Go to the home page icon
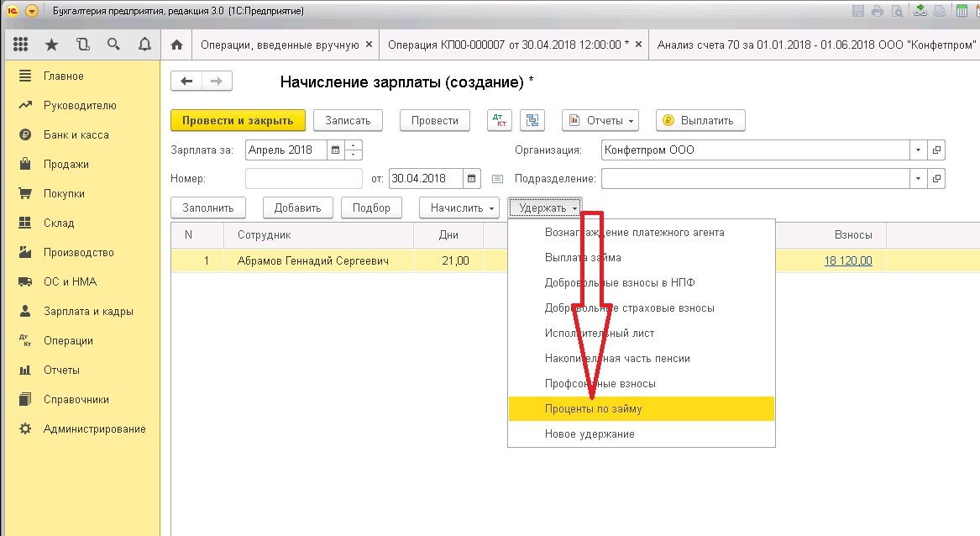Image resolution: width=980 pixels, height=536 pixels. 177,45
